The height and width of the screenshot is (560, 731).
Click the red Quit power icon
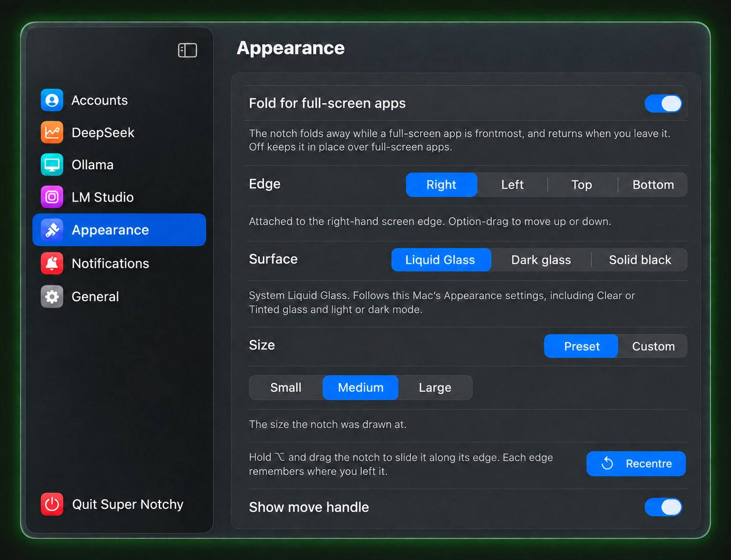coord(52,504)
